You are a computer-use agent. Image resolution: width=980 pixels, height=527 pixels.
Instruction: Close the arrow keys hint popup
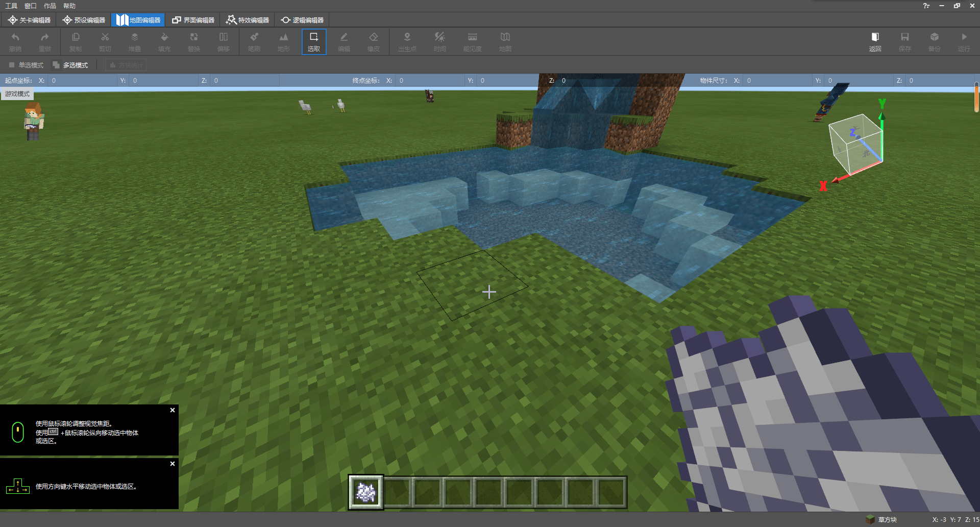[173, 464]
